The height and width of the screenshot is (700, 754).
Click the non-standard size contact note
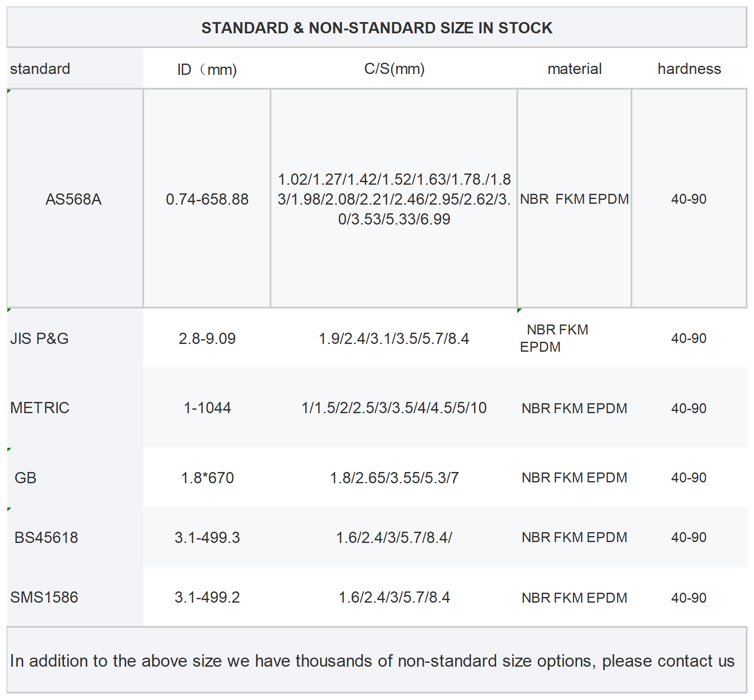[x=372, y=661]
